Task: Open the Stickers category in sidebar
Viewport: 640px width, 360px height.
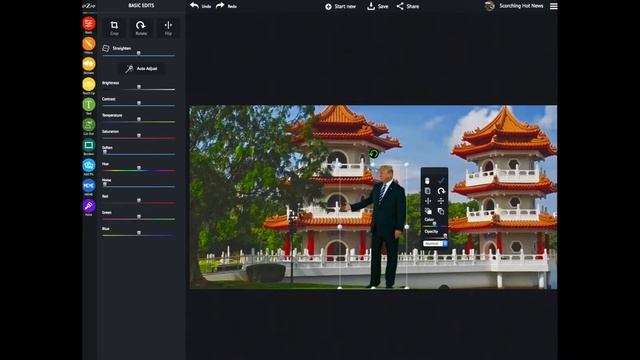Action: tap(89, 64)
